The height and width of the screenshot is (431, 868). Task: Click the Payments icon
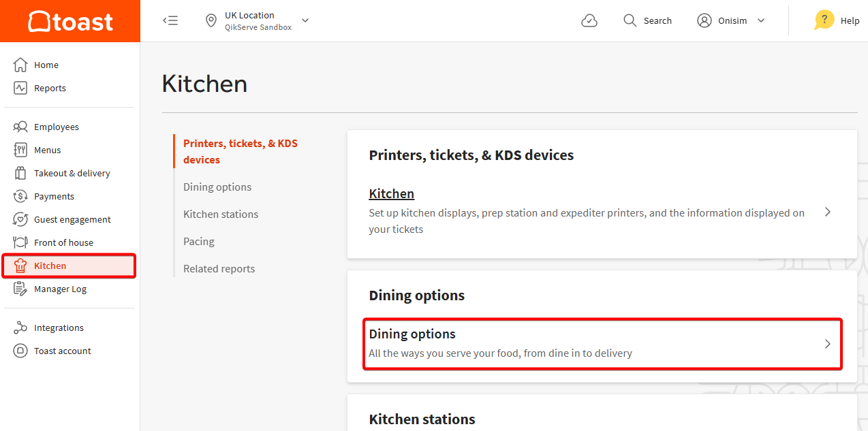coord(20,195)
